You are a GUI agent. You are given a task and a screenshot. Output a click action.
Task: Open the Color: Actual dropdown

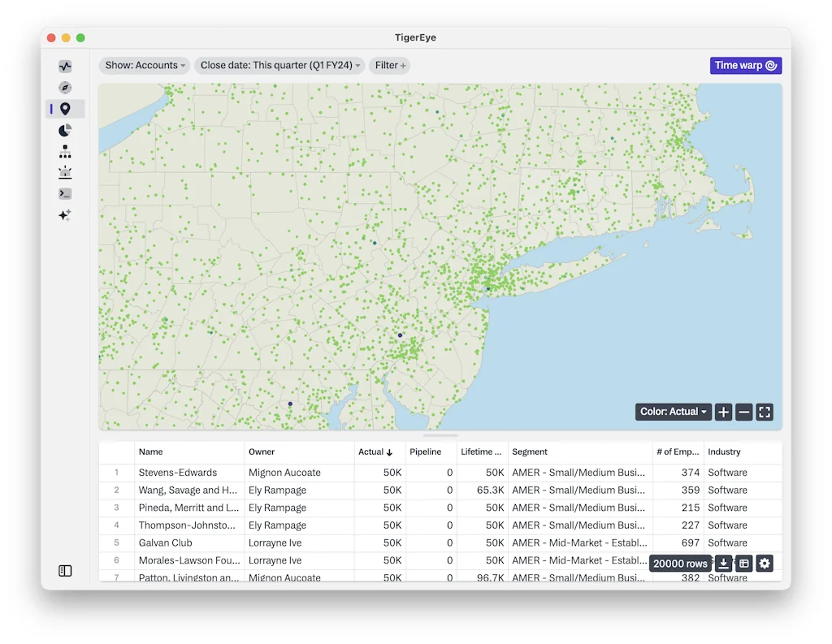coord(673,412)
